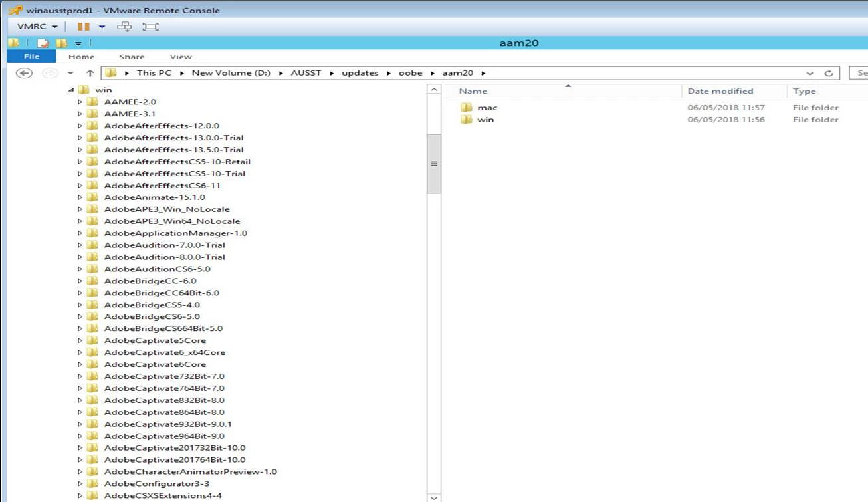Expand AdobeBridgeCC-6.0 tree node

click(x=80, y=281)
